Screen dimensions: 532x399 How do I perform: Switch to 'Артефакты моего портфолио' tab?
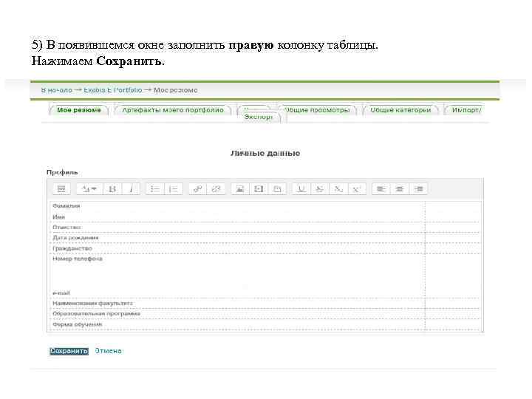pos(173,110)
